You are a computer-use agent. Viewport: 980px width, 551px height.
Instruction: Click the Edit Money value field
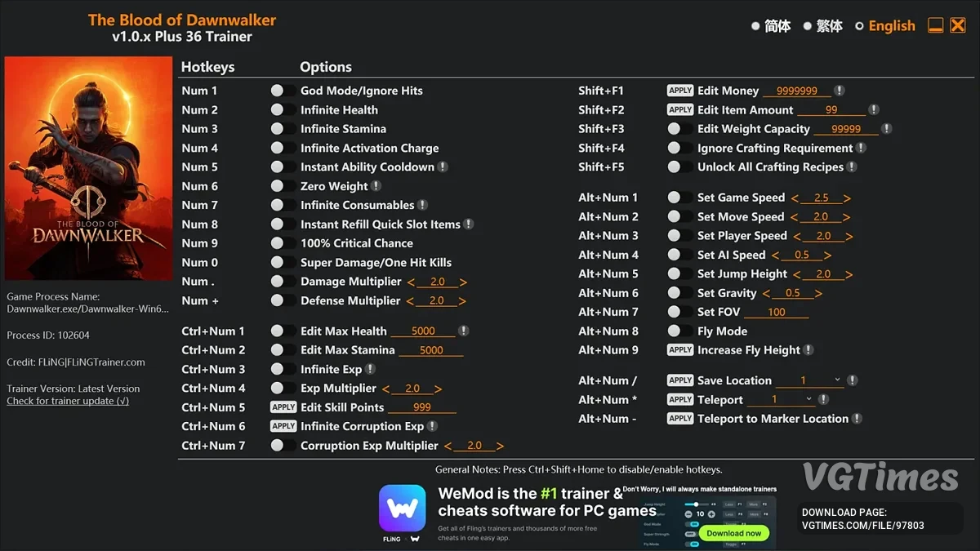click(x=797, y=91)
